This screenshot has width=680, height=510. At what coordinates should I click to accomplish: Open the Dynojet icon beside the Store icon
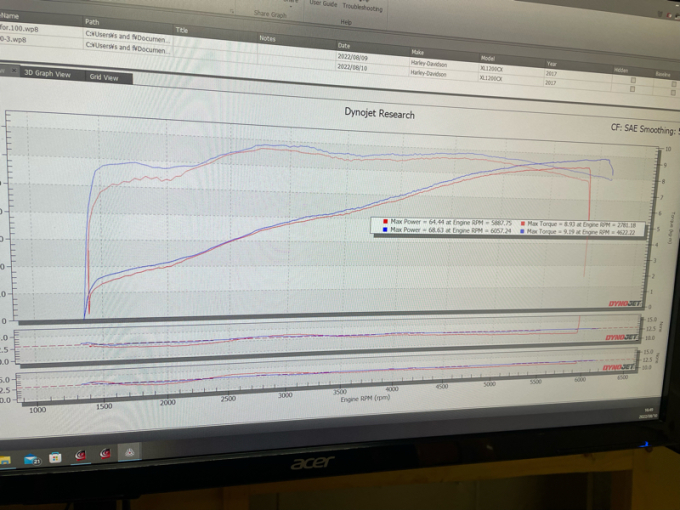point(81,455)
